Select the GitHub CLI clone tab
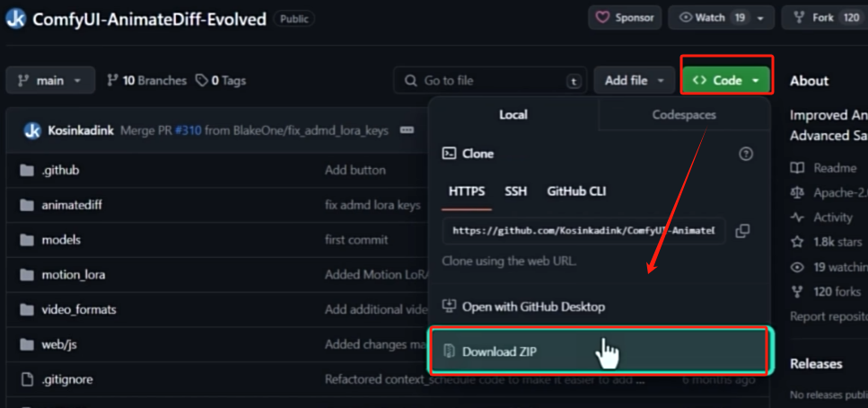868x408 pixels. [x=577, y=191]
